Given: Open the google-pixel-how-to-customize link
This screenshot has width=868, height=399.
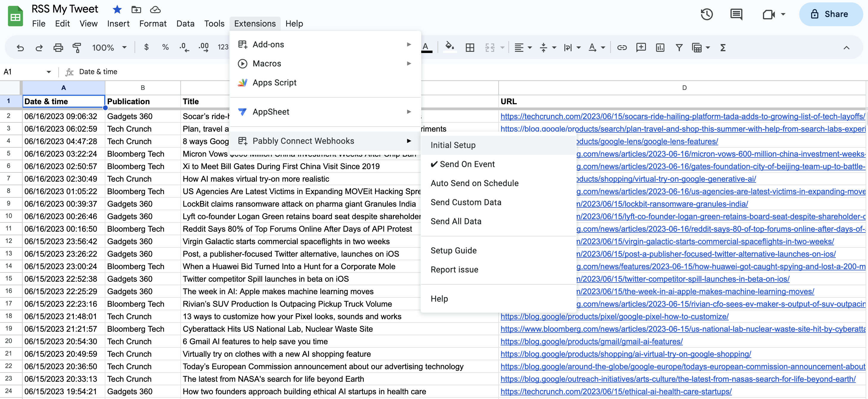Looking at the screenshot, I should (614, 317).
